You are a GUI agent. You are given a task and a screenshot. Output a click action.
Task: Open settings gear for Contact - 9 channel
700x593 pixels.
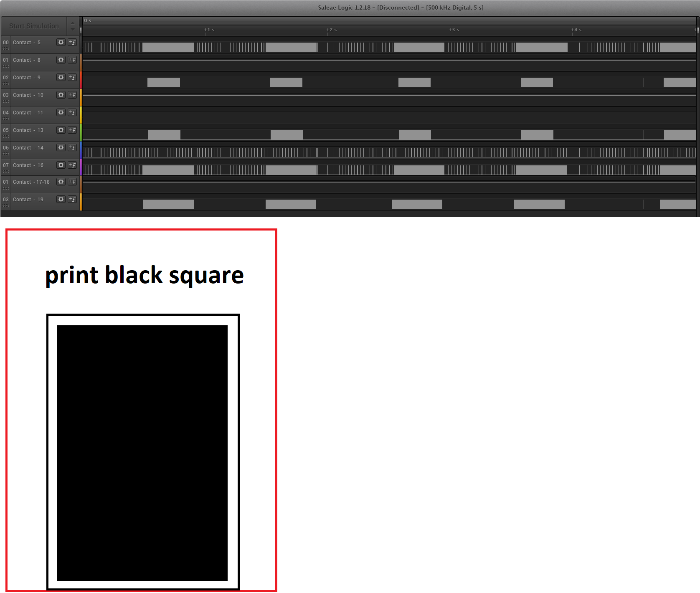[61, 77]
